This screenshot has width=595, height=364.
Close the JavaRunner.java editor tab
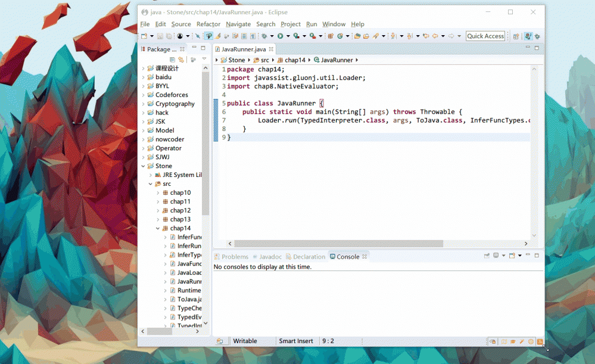[271, 49]
